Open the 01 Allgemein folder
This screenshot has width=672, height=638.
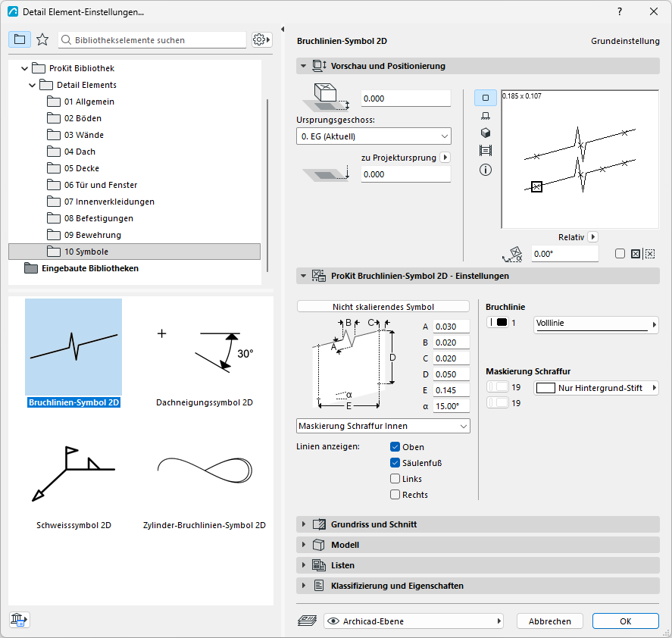[x=89, y=102]
